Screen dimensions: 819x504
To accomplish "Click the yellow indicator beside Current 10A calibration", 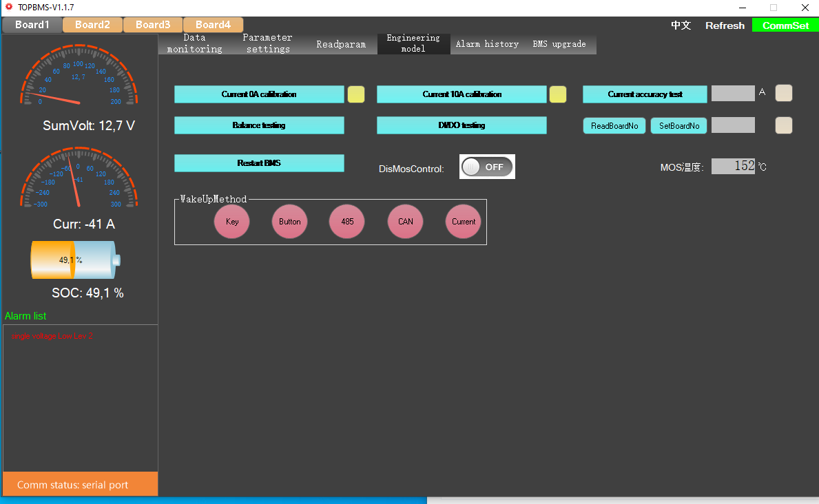I will 558,94.
